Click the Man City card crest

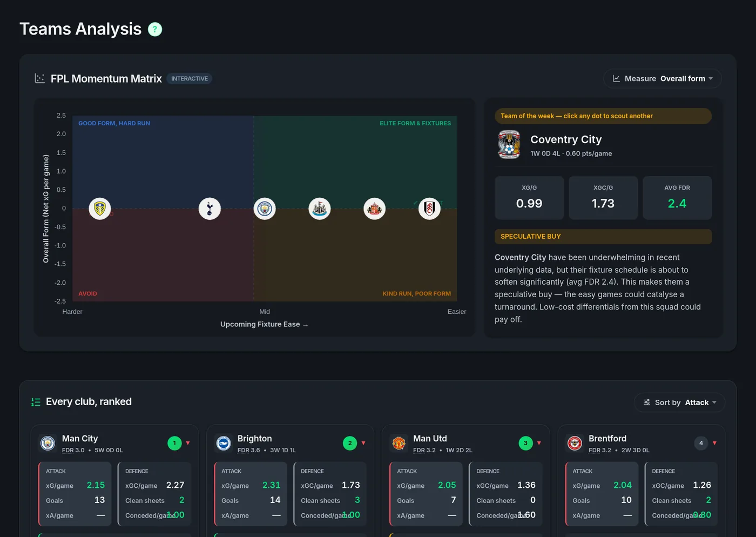tap(48, 444)
